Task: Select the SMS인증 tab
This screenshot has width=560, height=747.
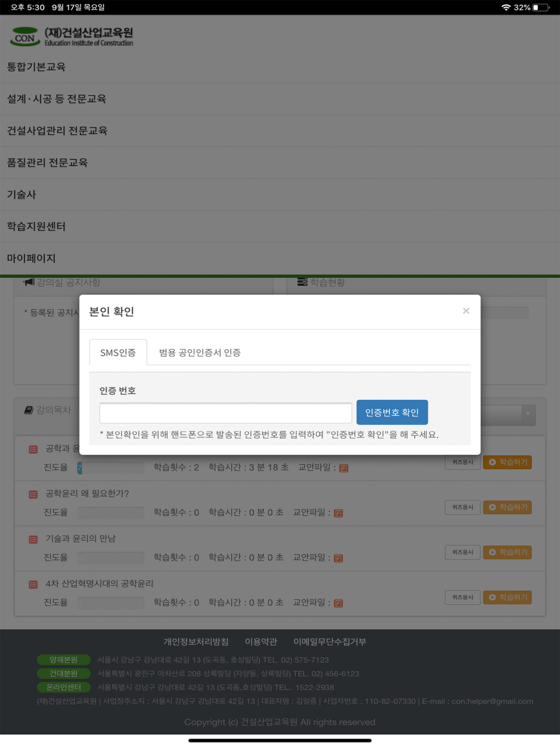Action: pyautogui.click(x=118, y=352)
